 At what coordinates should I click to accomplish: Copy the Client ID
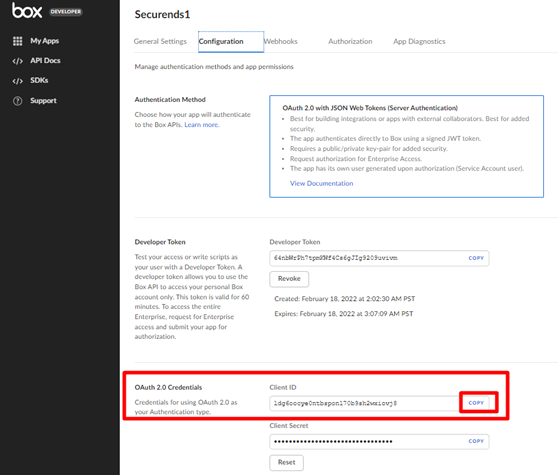click(476, 403)
